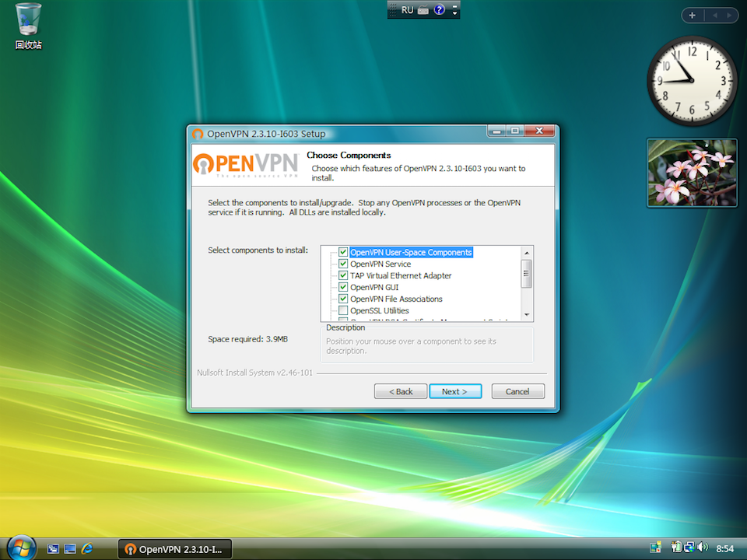Viewport: 747px width, 560px height.
Task: Go to the sidebar's previous gadgets page
Action: click(714, 16)
